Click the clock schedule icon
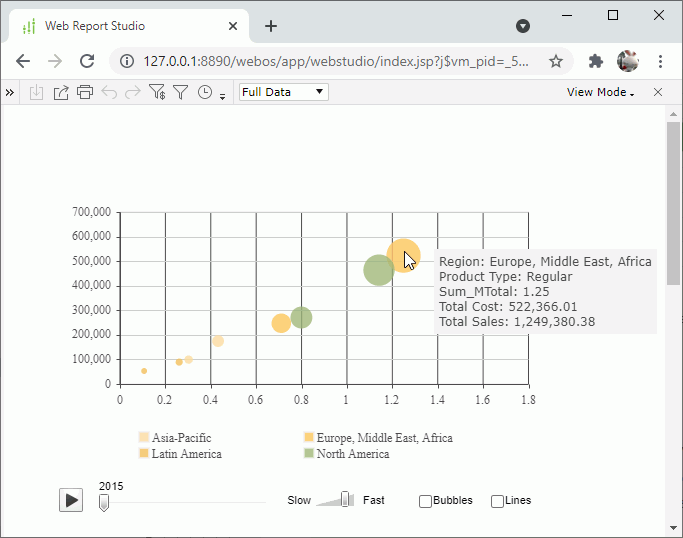 click(x=205, y=92)
